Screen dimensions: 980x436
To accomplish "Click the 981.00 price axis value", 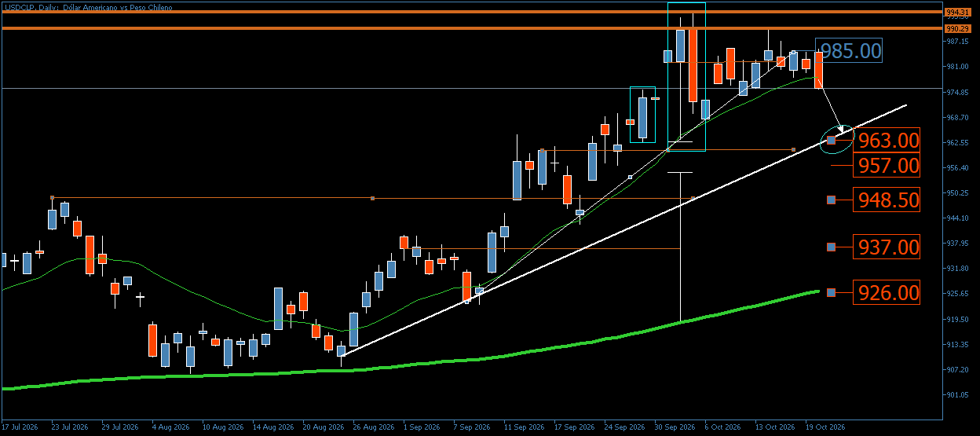I will (957, 67).
